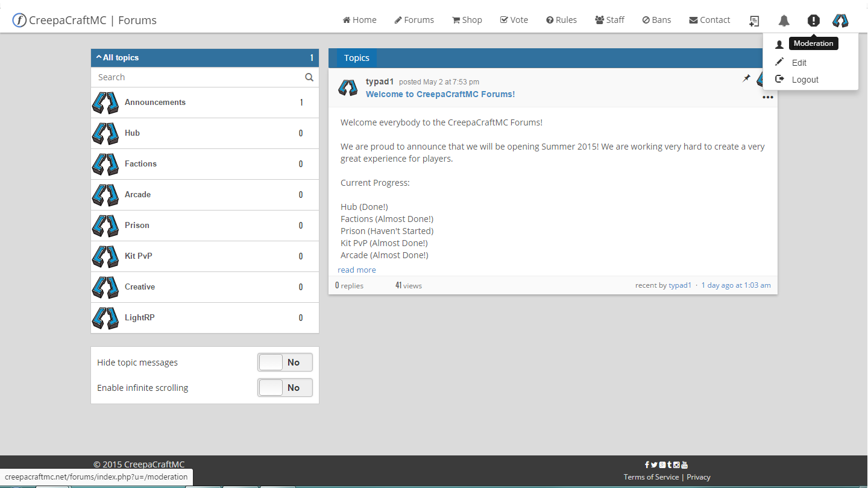
Task: Select the Prison category row
Action: 205,226
